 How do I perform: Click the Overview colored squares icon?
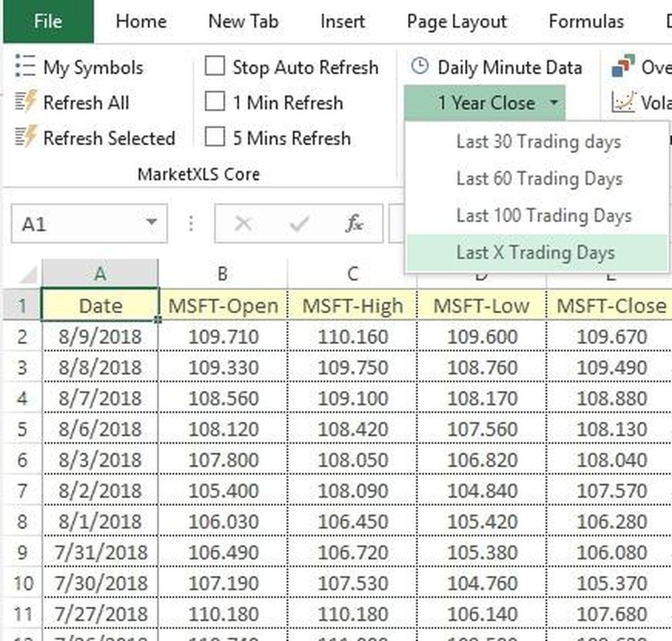[x=624, y=66]
